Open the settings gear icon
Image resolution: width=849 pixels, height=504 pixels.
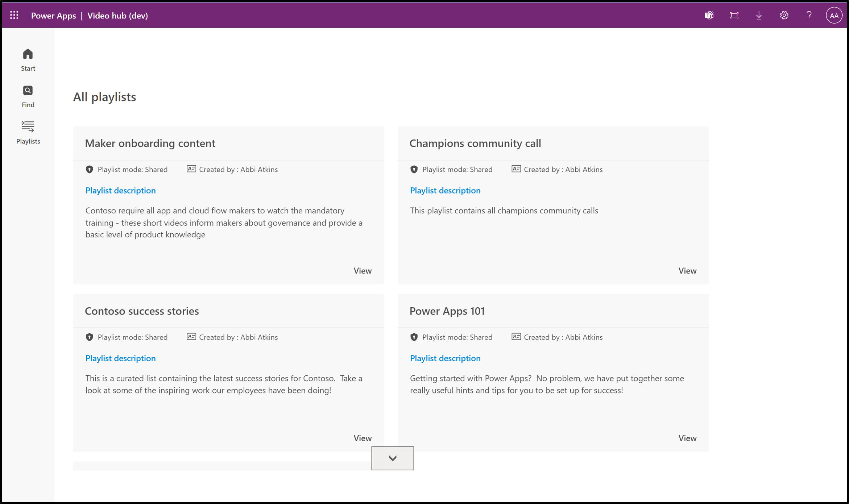click(785, 16)
